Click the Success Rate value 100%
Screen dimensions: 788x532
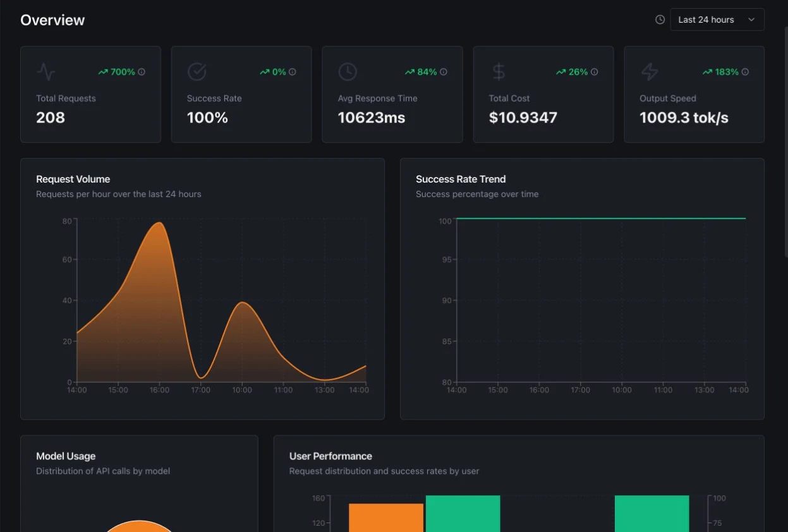[207, 118]
